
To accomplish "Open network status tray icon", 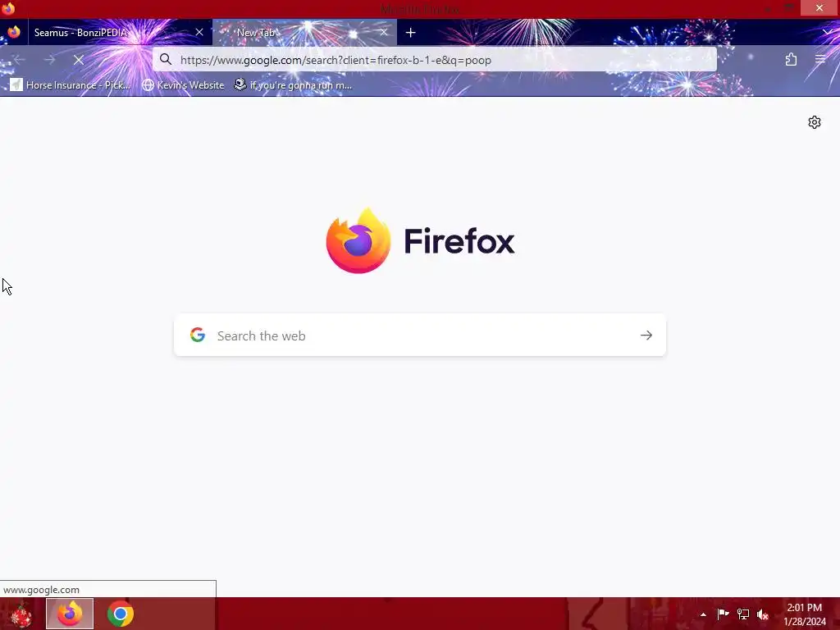I will pyautogui.click(x=743, y=614).
